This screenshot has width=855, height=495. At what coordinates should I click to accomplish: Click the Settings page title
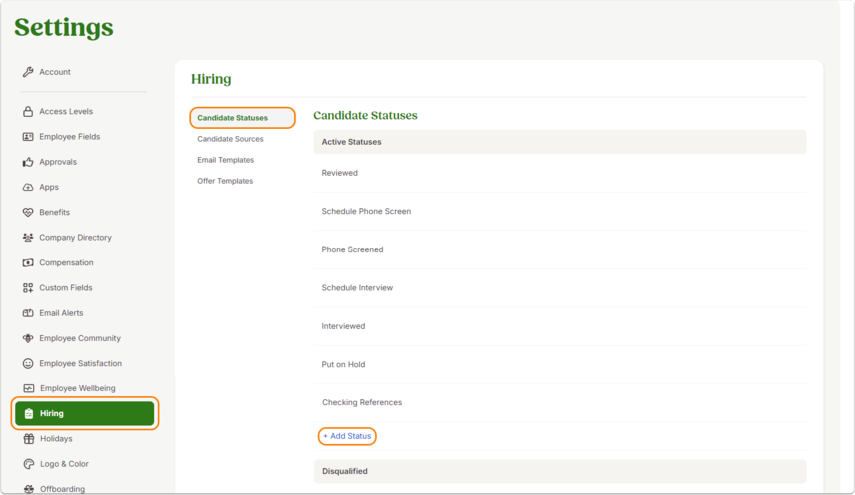tap(64, 27)
